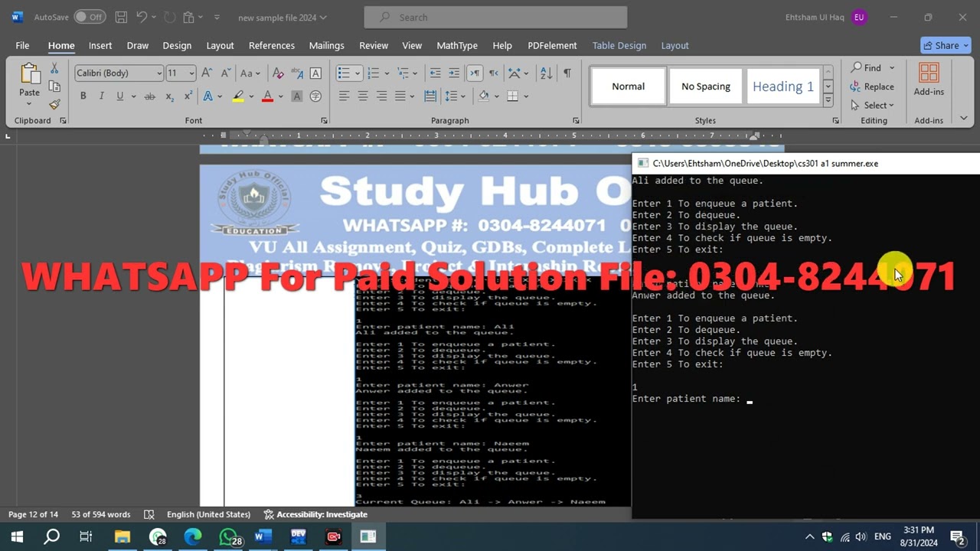Expand the numbering list dropdown arrow
The image size is (980, 551).
(387, 73)
